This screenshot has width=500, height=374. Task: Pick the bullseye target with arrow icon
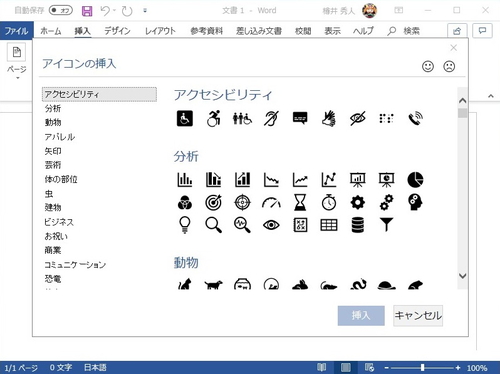pyautogui.click(x=213, y=202)
